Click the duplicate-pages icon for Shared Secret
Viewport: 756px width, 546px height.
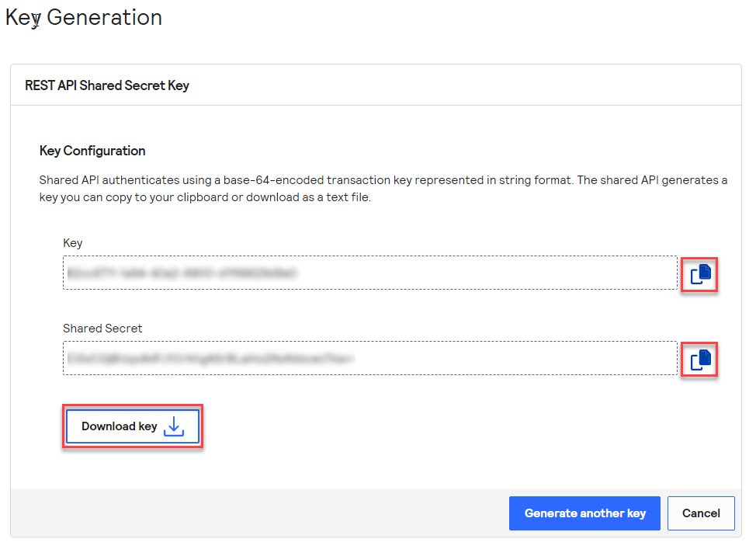(699, 359)
